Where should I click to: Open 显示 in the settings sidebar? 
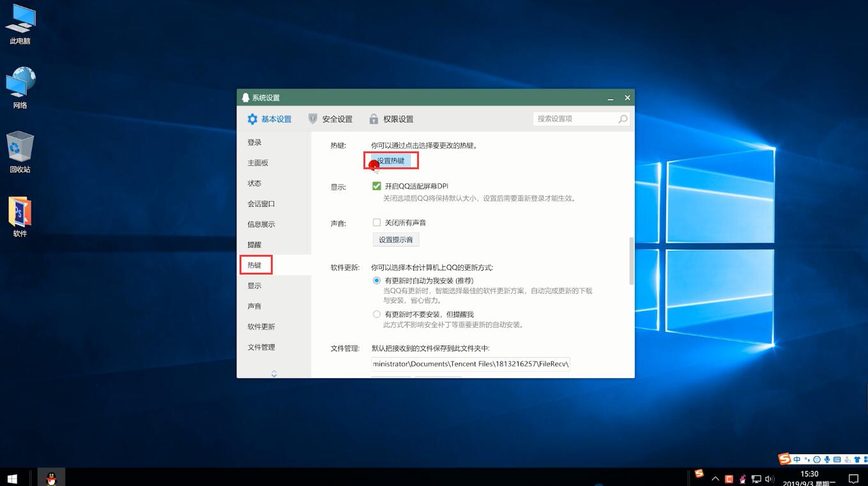pos(274,285)
